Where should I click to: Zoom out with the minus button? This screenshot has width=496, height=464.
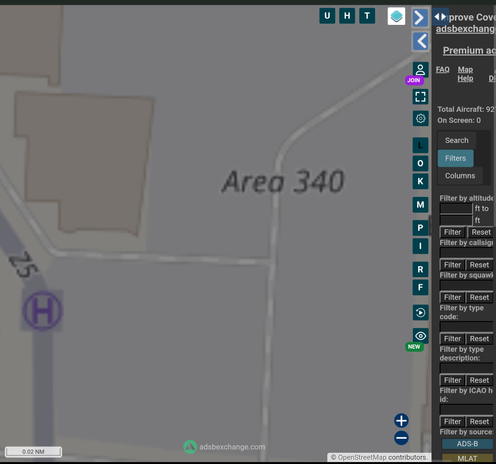point(401,438)
